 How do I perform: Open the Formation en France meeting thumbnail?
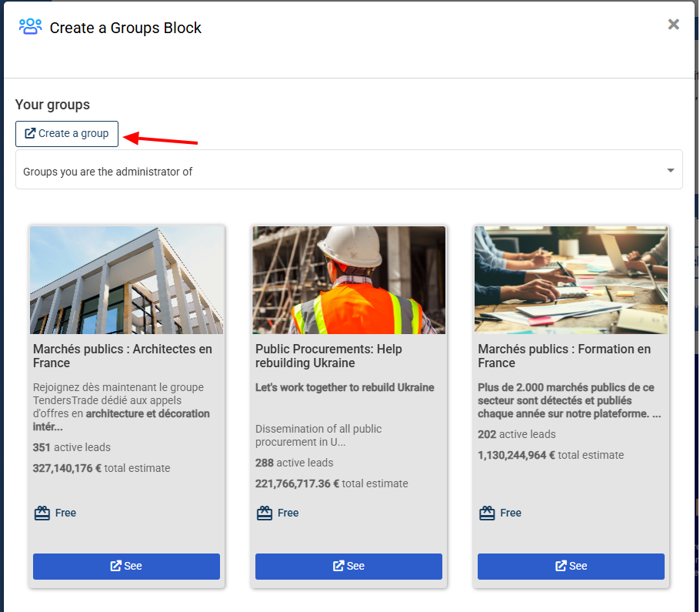tap(571, 279)
